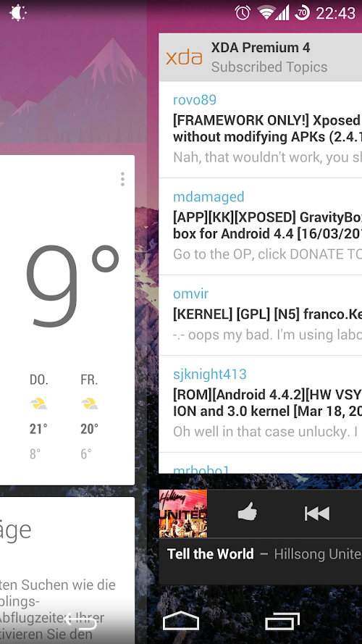Open sjknight413's ROM Android 4.4.2 topic
362x644 pixels.
point(260,404)
